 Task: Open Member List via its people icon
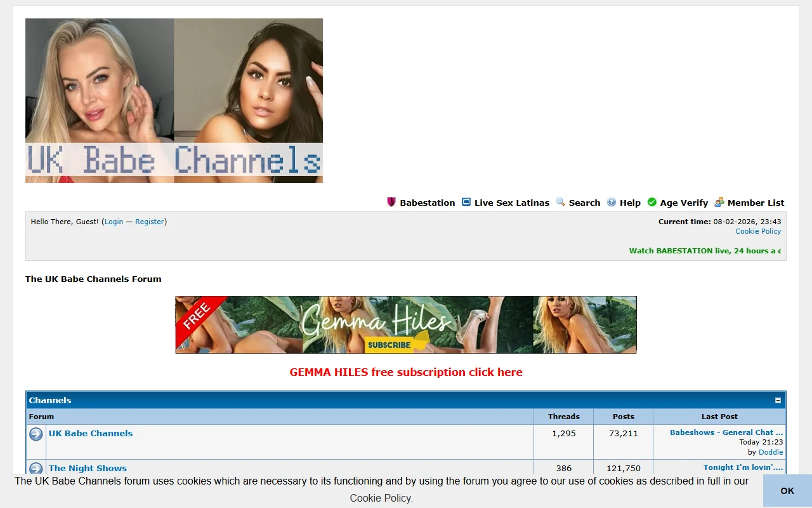[719, 202]
